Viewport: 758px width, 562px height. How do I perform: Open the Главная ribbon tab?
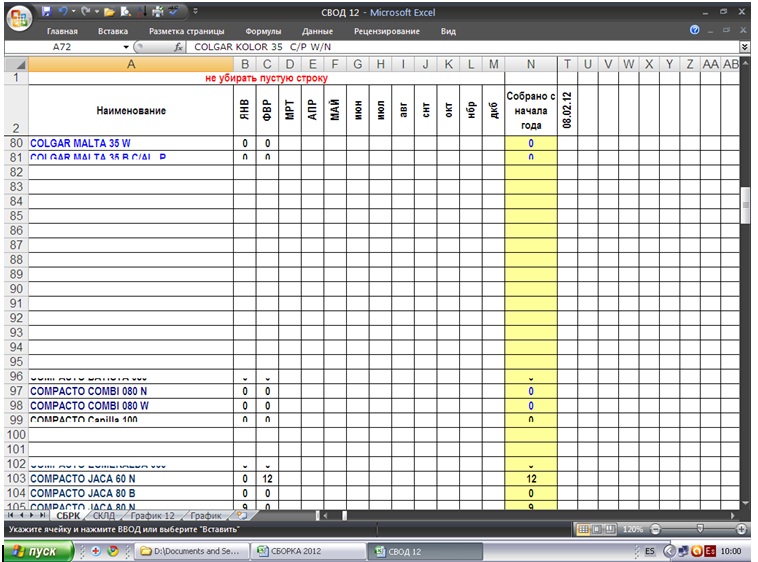[62, 31]
